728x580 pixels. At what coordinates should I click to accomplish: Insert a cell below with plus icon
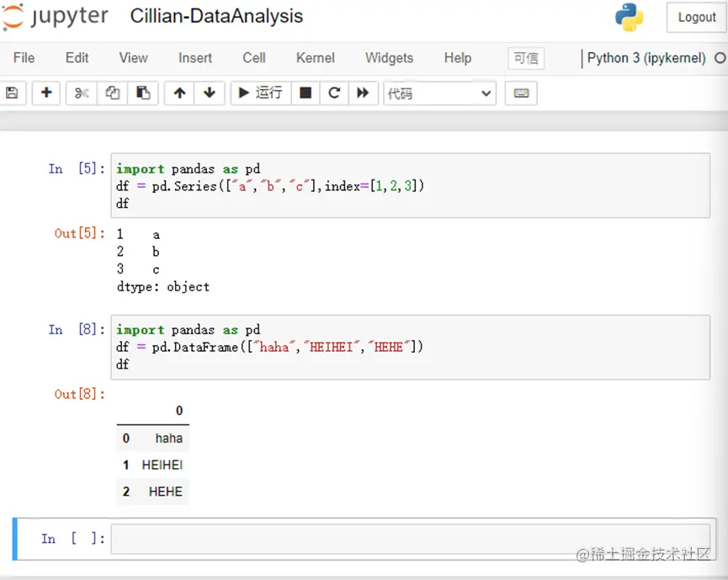click(x=46, y=93)
